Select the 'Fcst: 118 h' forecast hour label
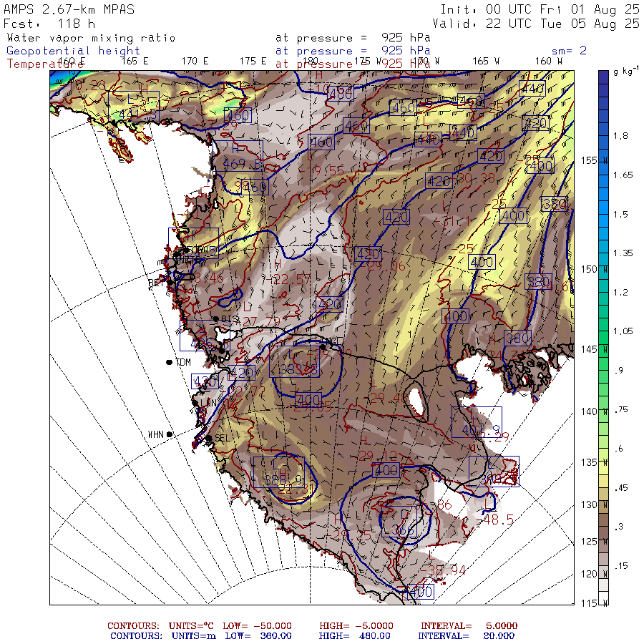644x644 pixels. (x=49, y=24)
